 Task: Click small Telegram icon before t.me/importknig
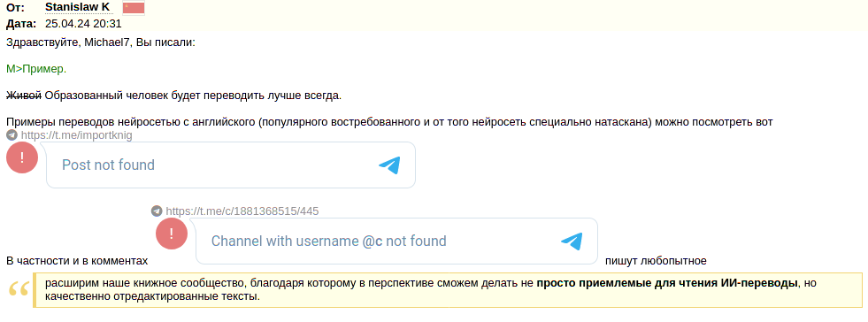(12, 135)
